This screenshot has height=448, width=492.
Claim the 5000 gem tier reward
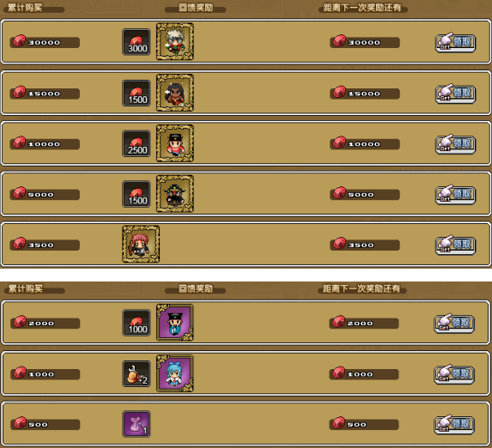(x=456, y=194)
